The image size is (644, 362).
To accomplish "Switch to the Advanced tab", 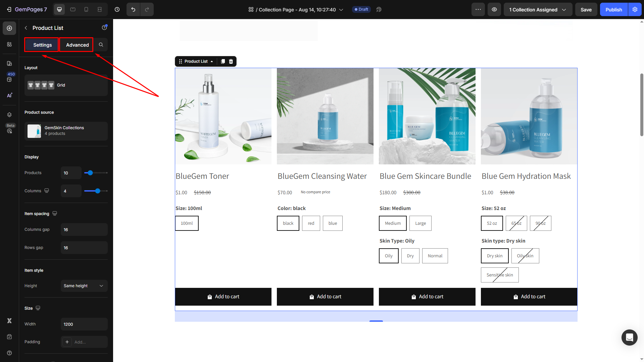I will pos(77,45).
